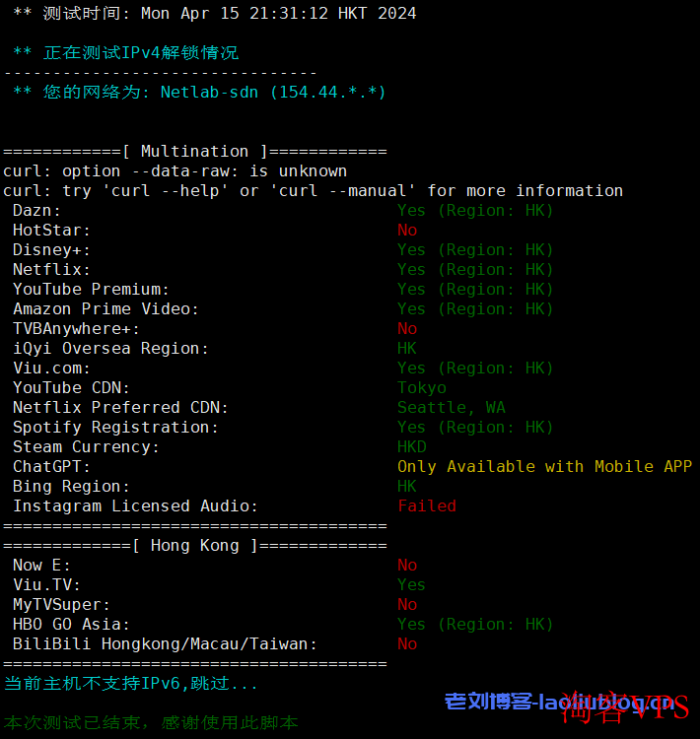The width and height of the screenshot is (700, 739).
Task: Click the 'Yes (Region: HK)' result for Netflix
Action: [475, 270]
